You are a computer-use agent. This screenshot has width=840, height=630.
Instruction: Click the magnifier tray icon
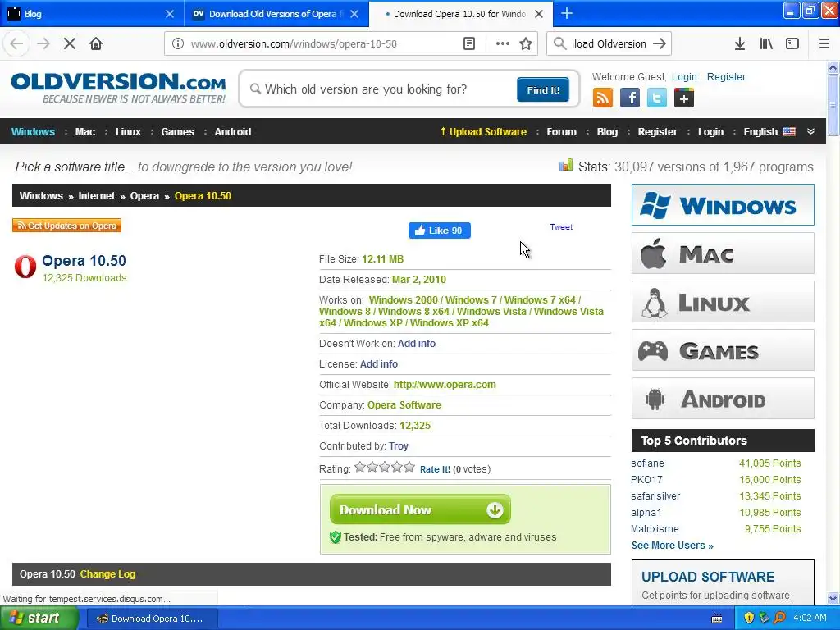coord(779,618)
